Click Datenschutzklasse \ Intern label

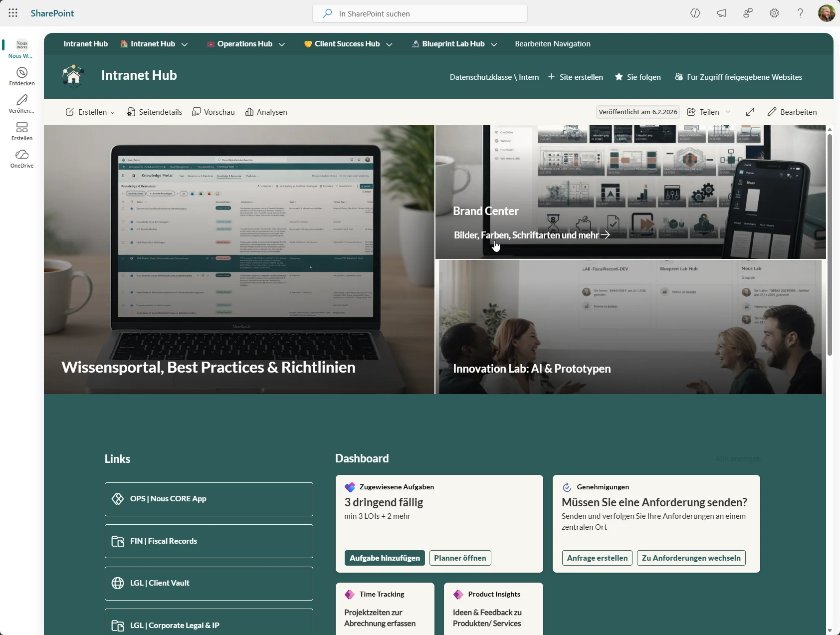(494, 77)
